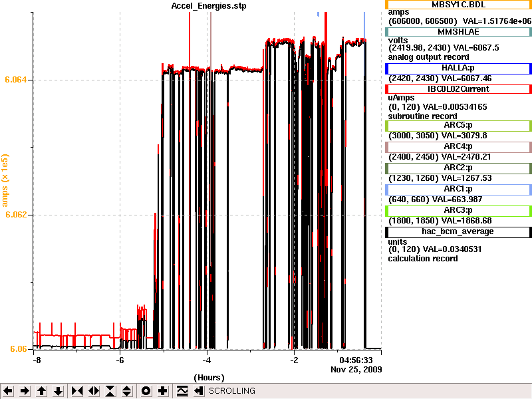Click the 'calculation record' description

pos(423,259)
